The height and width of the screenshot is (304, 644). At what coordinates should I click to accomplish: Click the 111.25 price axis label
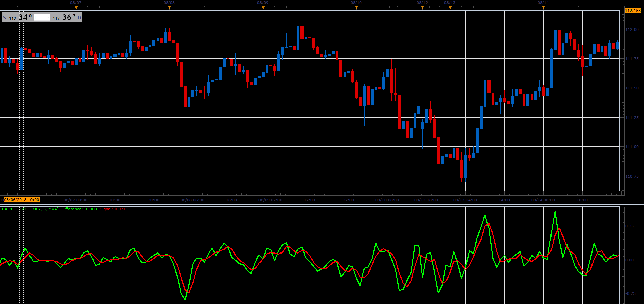click(x=632, y=118)
